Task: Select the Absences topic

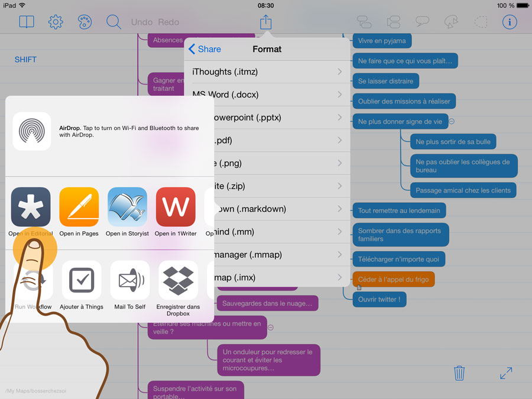Action: pos(166,40)
